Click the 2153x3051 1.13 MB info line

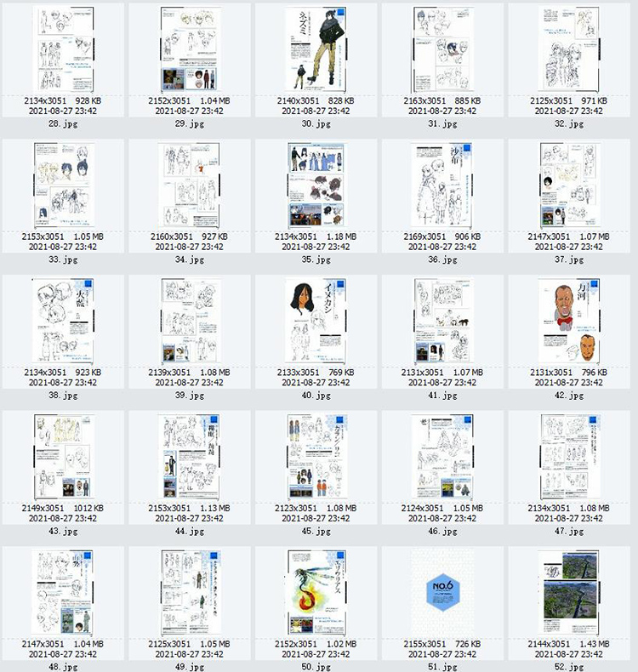(x=190, y=509)
